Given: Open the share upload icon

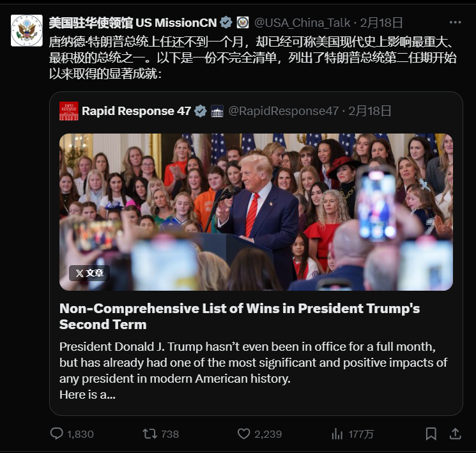Looking at the screenshot, I should click(455, 434).
